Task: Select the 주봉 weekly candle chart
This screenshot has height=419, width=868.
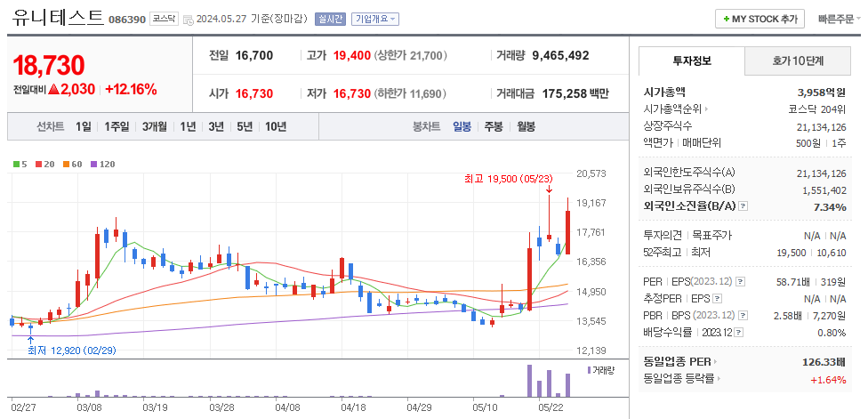Action: 494,126
